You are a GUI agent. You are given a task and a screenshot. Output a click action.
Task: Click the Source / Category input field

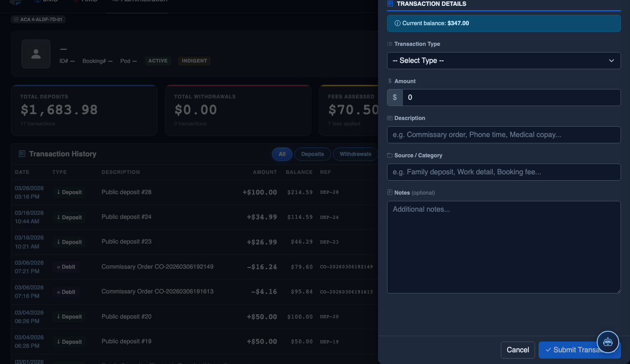(x=504, y=172)
